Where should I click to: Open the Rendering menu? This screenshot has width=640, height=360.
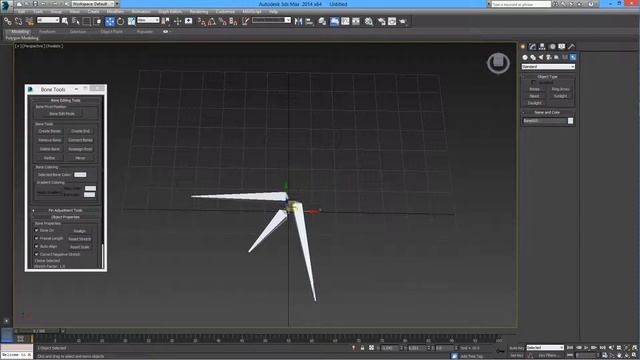199,11
